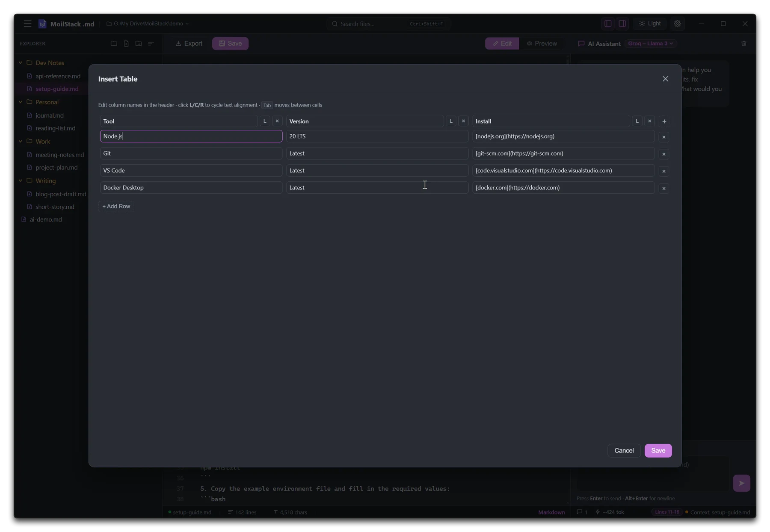Collapse the Dev Notes folder
Viewport: 770px width, 532px height.
21,62
